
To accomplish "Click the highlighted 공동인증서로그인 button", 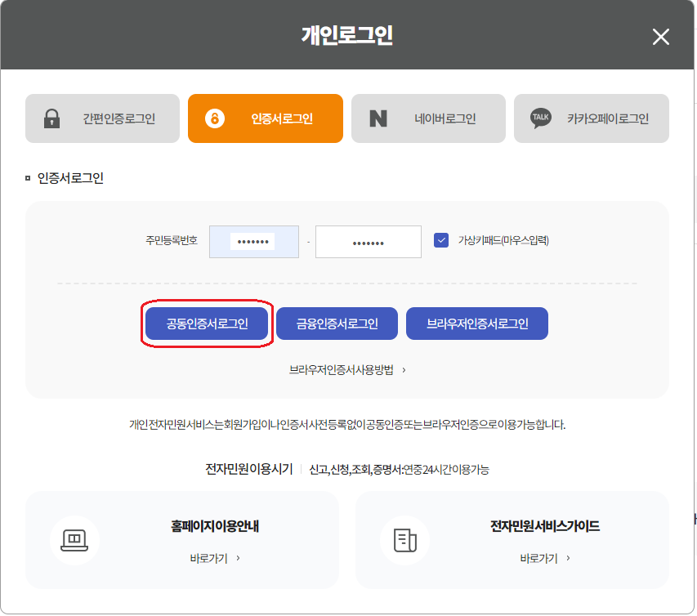I will [x=207, y=324].
